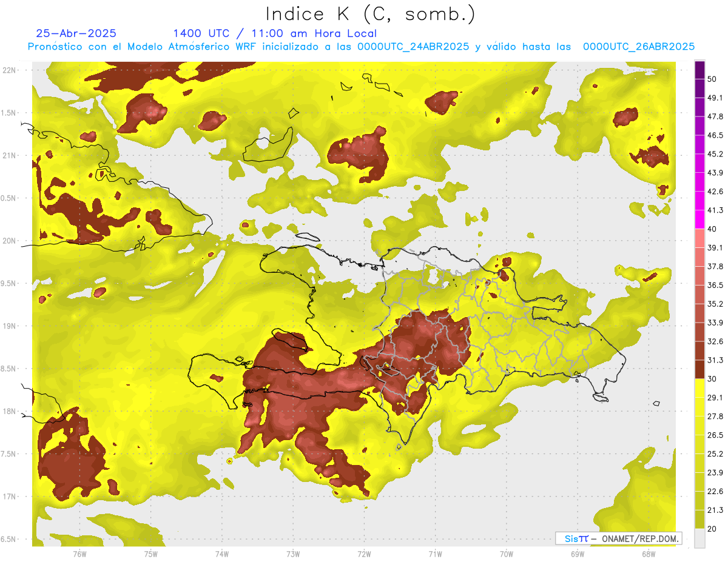Click the "8.5N" latitude label
The image size is (728, 562).
(x=8, y=369)
